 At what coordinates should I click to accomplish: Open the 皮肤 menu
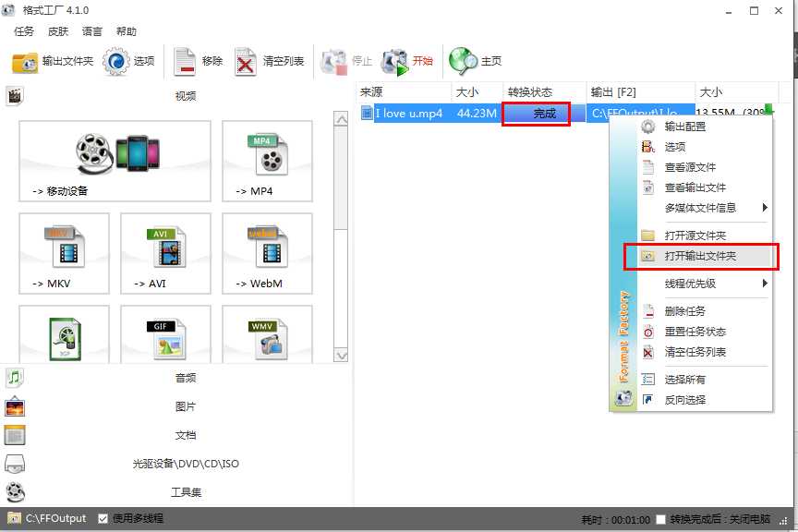[x=58, y=31]
